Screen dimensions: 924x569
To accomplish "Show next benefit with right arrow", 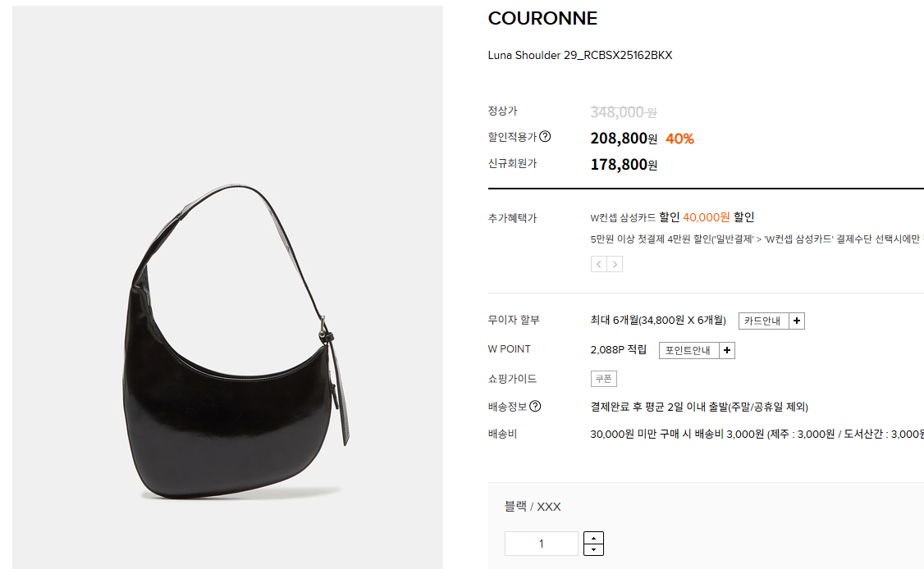I will (615, 265).
